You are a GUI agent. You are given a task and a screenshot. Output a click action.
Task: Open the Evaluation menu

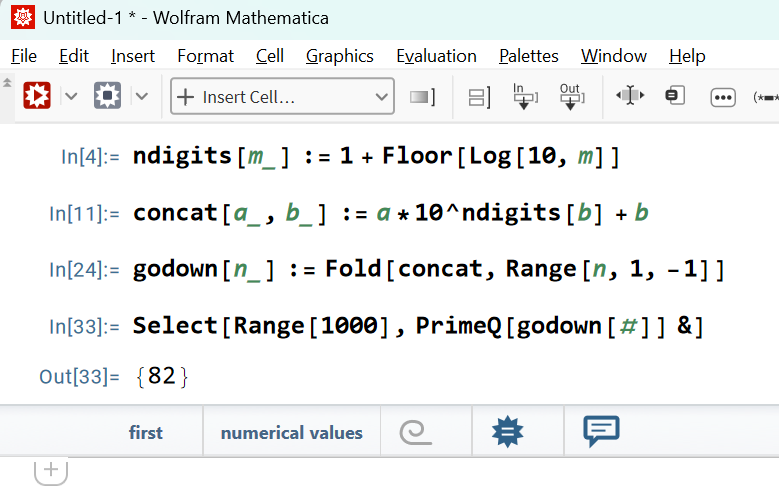(x=436, y=56)
